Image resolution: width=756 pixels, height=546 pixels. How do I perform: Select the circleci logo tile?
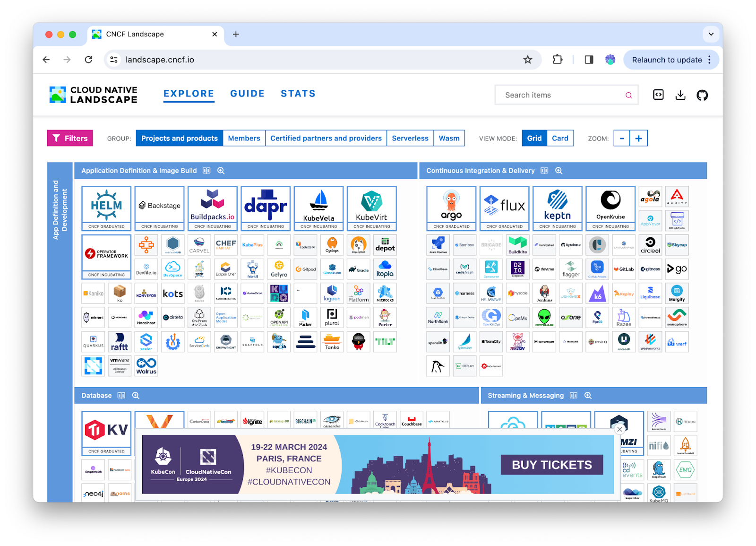650,244
